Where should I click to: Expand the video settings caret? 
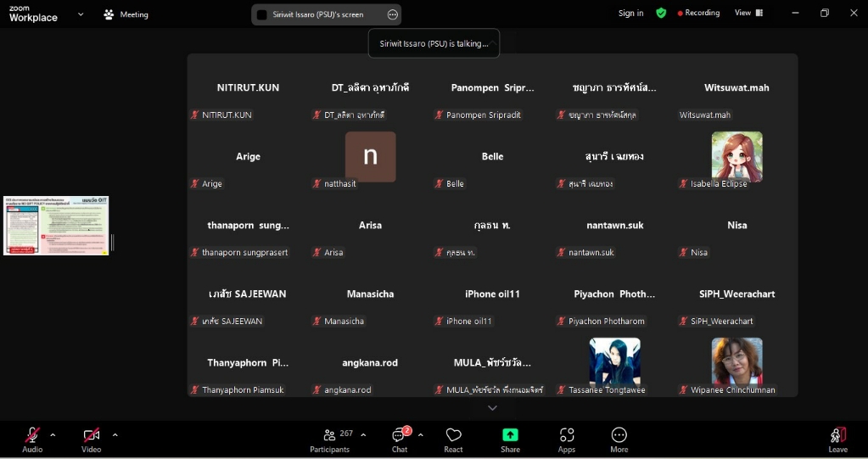[115, 435]
